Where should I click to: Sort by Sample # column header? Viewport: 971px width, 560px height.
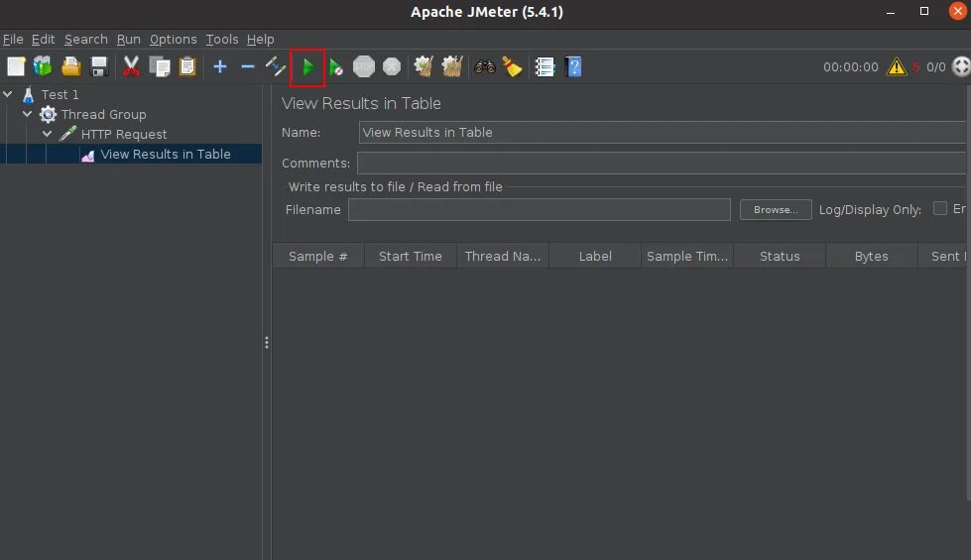pos(318,256)
